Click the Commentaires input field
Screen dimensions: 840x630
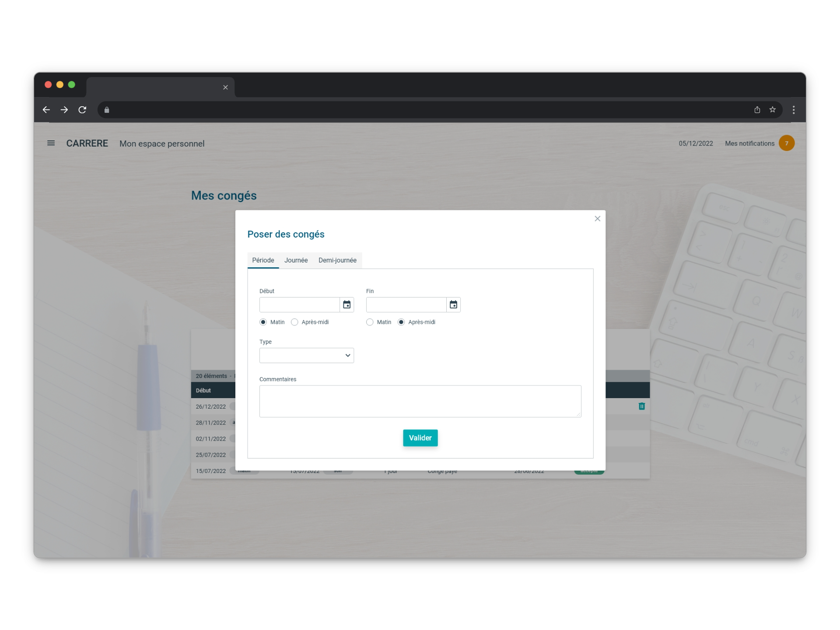tap(420, 400)
